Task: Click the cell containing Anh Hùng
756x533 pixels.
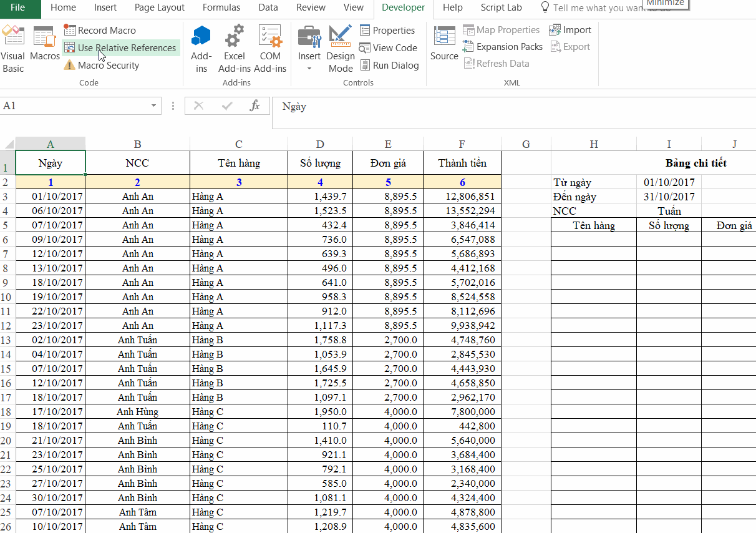Action: click(137, 412)
